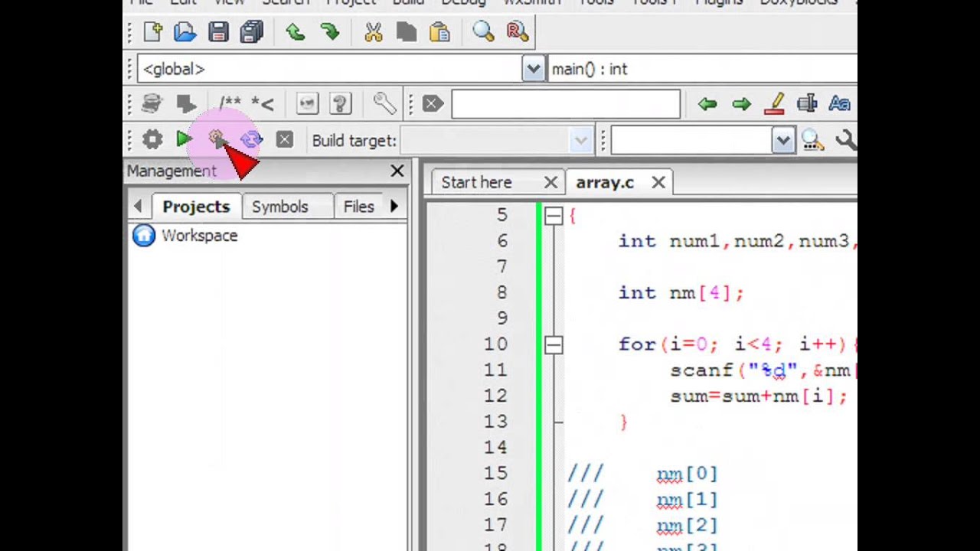Viewport: 980px width, 551px height.
Task: Switch to the Files tab
Action: [x=358, y=207]
